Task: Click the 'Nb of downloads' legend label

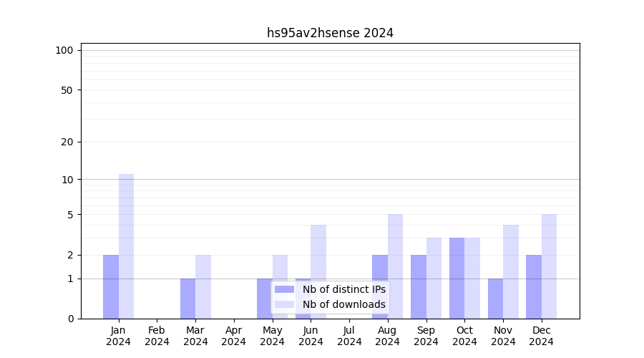Action: click(343, 304)
